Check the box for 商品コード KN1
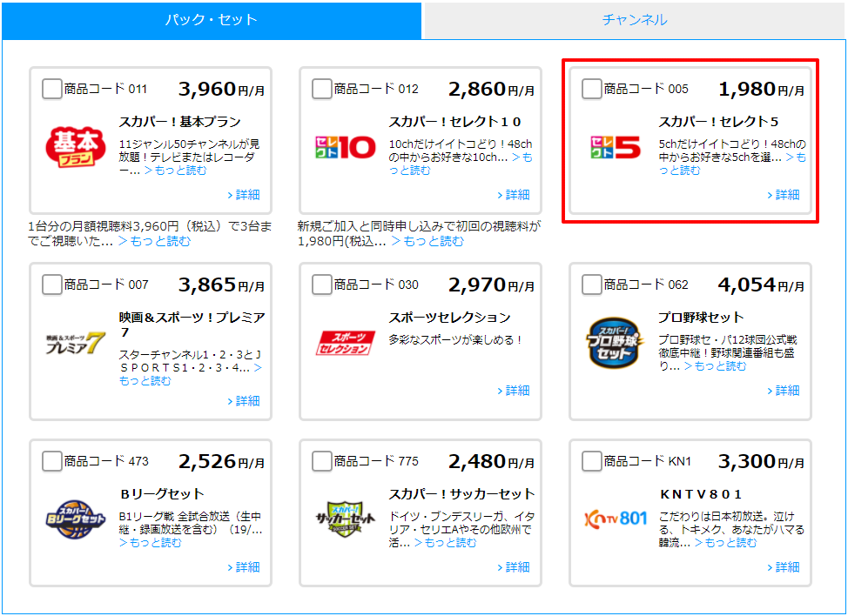This screenshot has width=848, height=616. (x=592, y=461)
